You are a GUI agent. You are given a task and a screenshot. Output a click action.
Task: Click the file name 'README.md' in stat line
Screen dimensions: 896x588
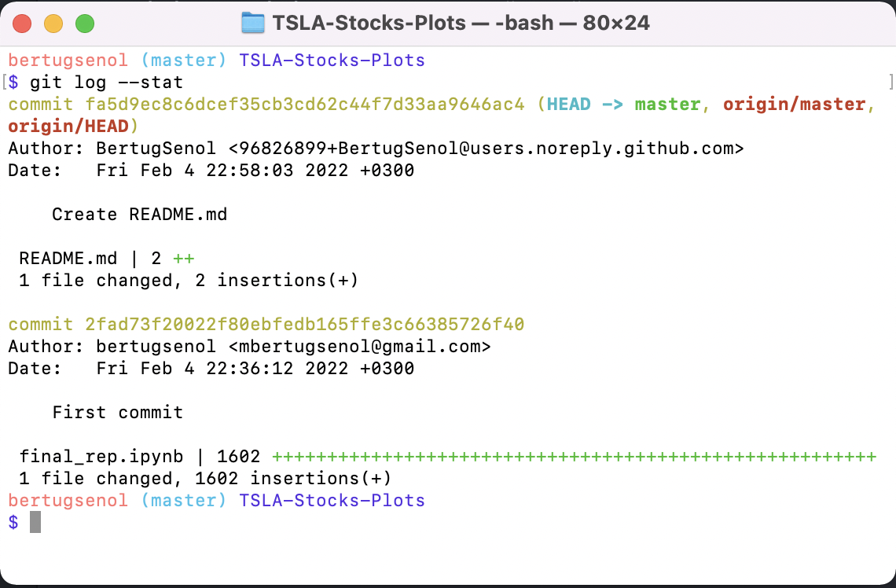tap(68, 259)
